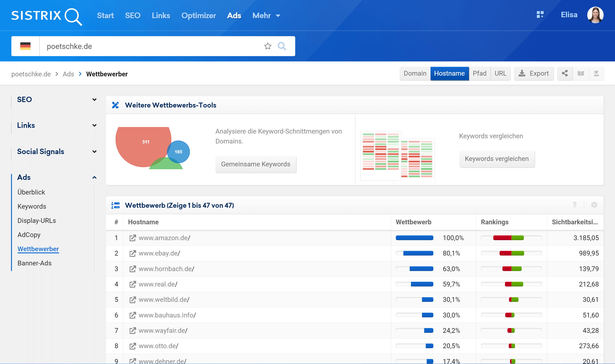Select the German flag country selector

point(25,46)
